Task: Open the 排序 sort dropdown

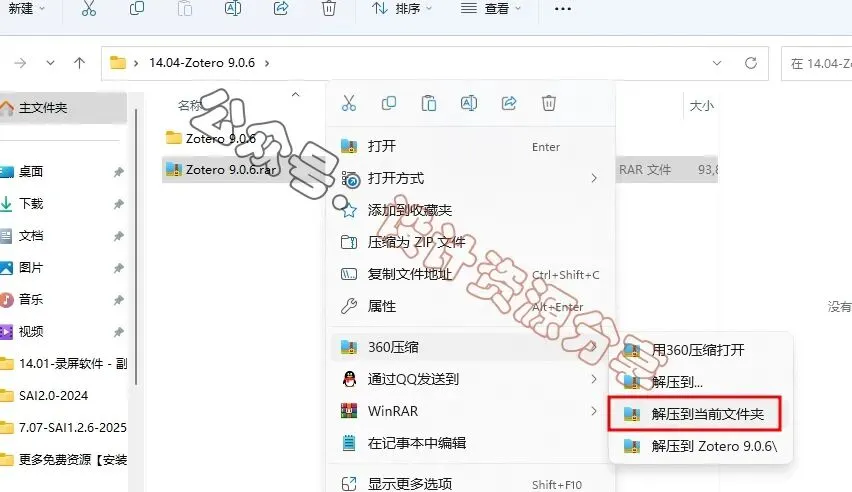Action: tap(402, 9)
